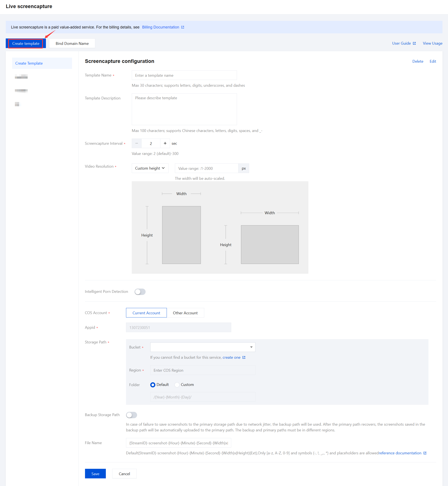This screenshot has width=448, height=486.
Task: Increase screencapture interval with plus button
Action: [x=165, y=143]
